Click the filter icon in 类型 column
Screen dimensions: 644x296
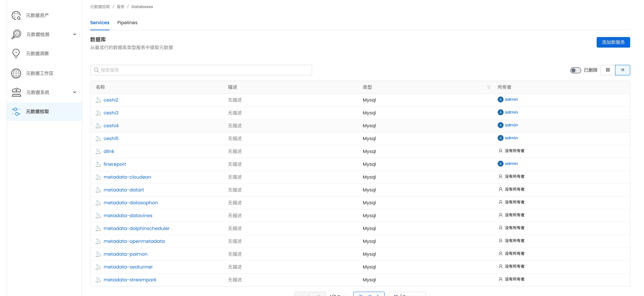tap(488, 87)
